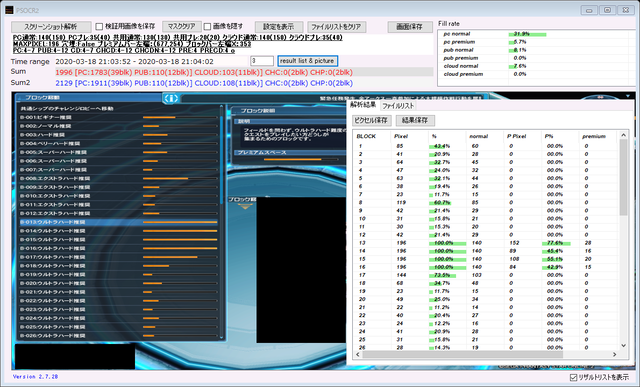The height and width of the screenshot is (387, 640).
Task: Click the P Pixel column header
Action: [x=516, y=136]
